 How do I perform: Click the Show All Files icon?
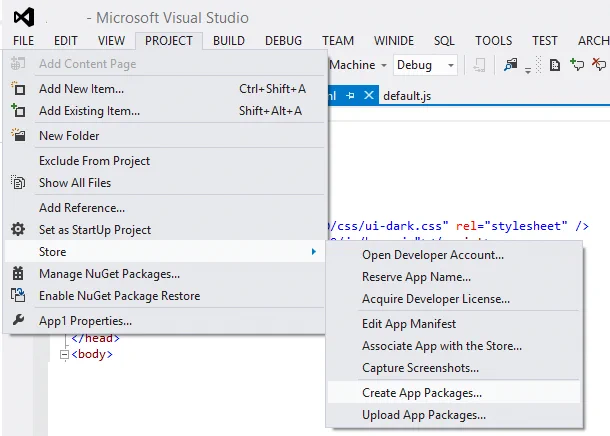point(18,182)
